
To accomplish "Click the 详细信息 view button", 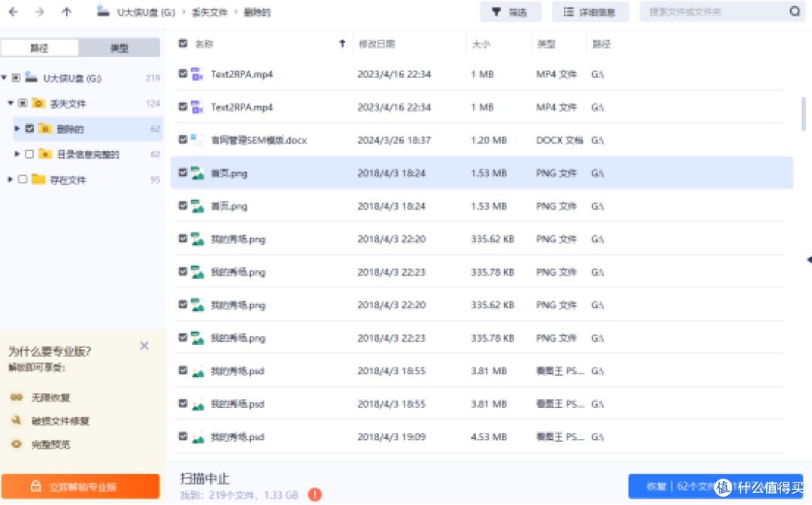I will tap(590, 11).
